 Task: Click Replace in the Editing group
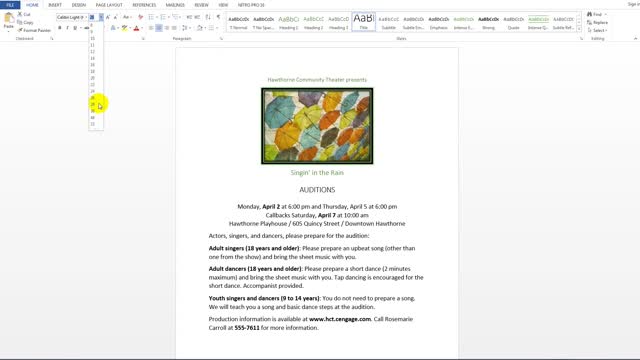coord(598,22)
